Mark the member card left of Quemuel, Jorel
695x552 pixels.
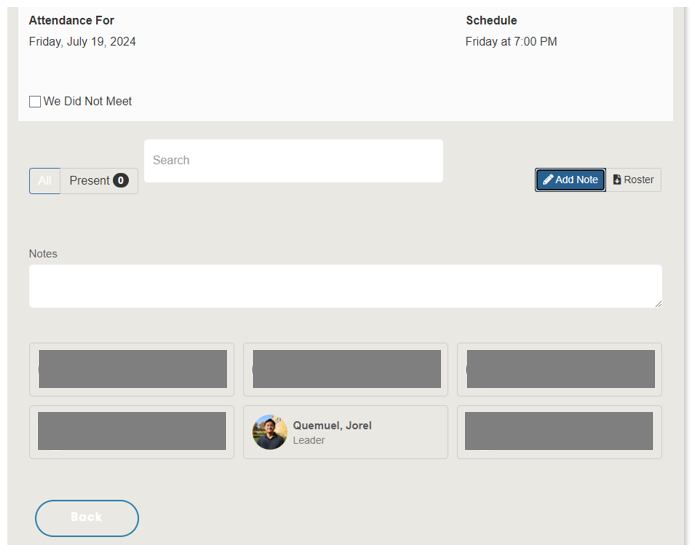tap(132, 432)
